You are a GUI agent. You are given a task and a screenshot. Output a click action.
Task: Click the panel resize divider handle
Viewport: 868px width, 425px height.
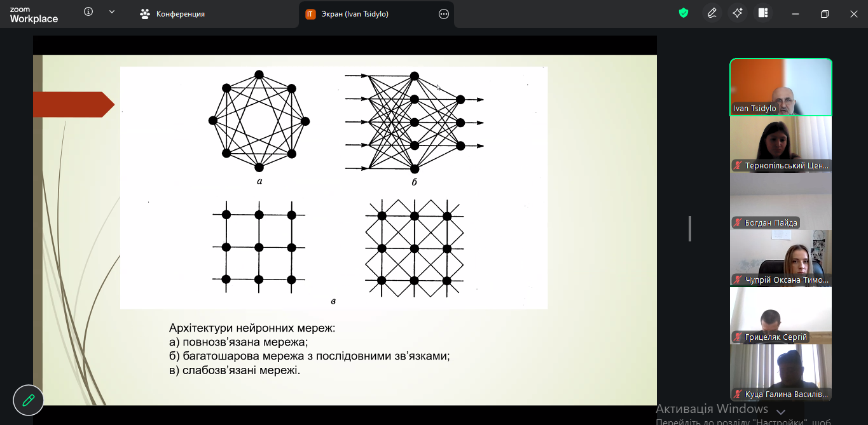click(690, 229)
